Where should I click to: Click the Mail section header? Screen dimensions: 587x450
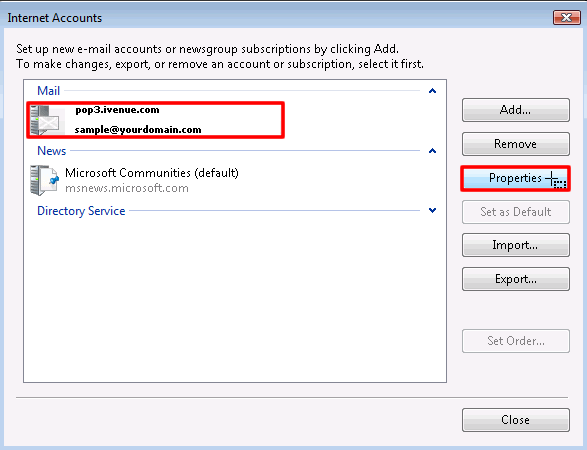(x=49, y=91)
